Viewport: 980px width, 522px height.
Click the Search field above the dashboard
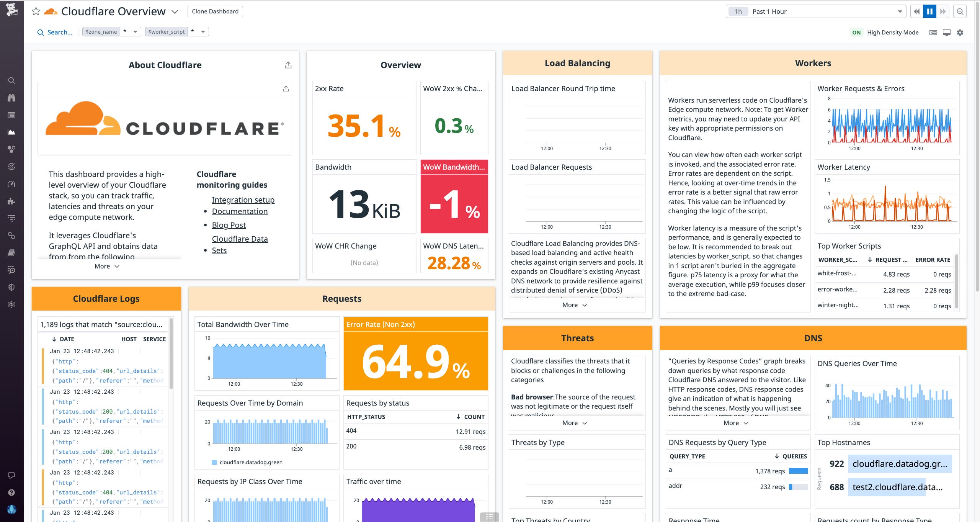(56, 32)
